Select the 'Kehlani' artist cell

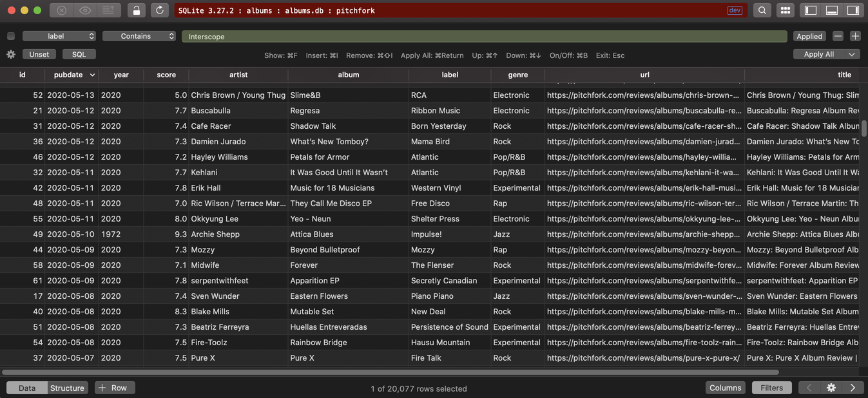[238, 172]
